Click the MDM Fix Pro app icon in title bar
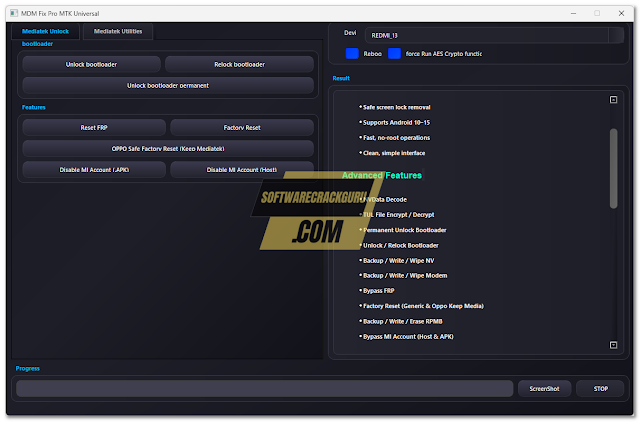The height and width of the screenshot is (422, 640). point(15,13)
